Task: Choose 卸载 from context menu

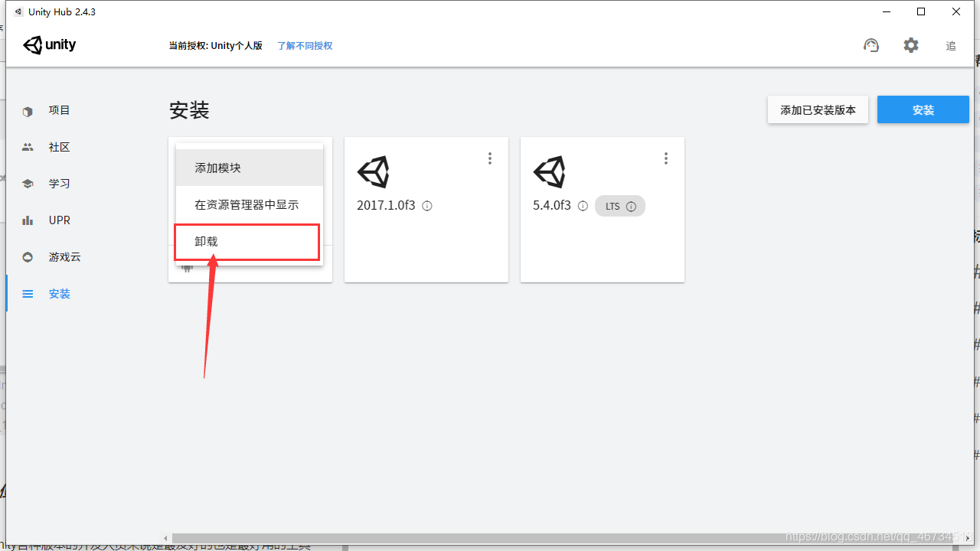Action: click(250, 242)
